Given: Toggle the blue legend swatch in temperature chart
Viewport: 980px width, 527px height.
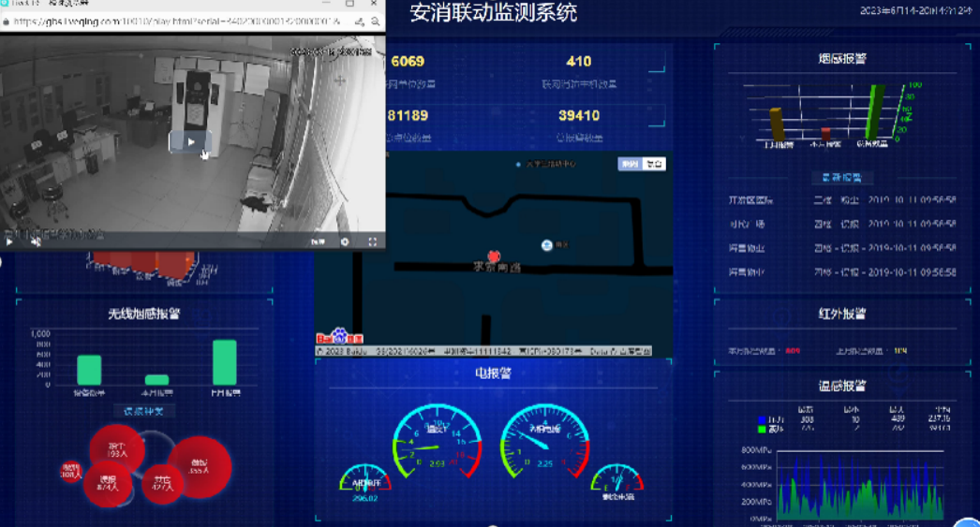Looking at the screenshot, I should 761,420.
